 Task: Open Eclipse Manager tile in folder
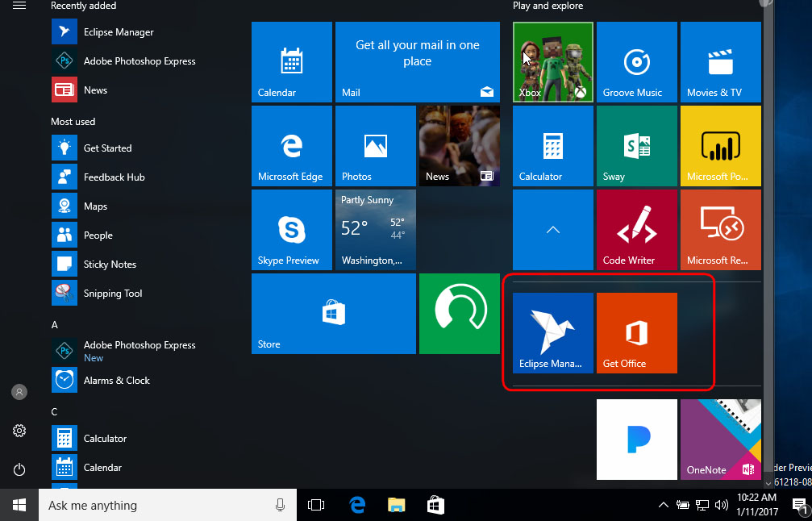552,332
